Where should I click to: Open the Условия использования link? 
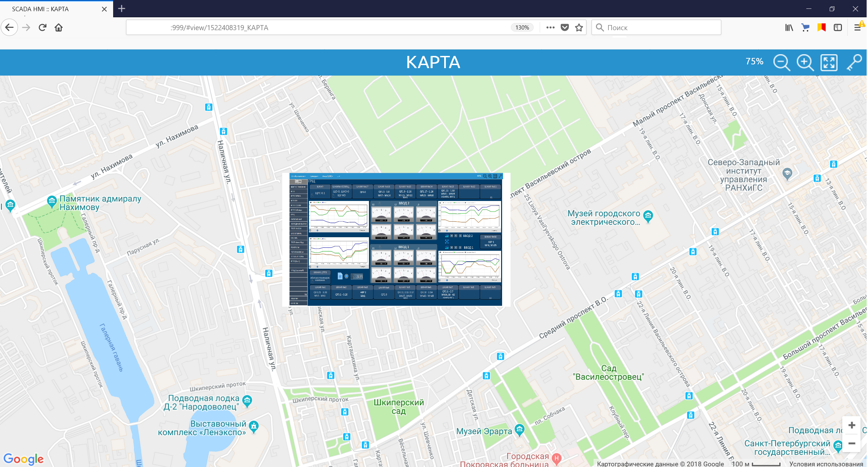pos(826,464)
